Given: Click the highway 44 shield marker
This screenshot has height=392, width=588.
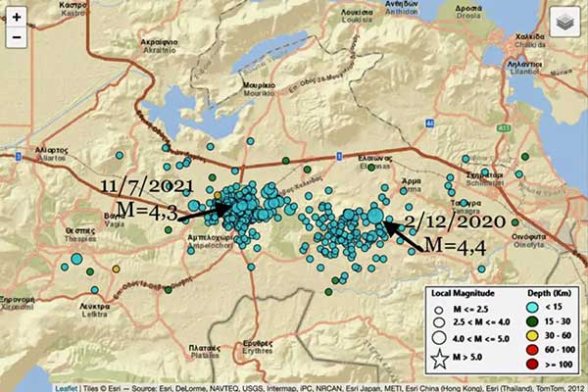Looking at the screenshot, I should (431, 123).
